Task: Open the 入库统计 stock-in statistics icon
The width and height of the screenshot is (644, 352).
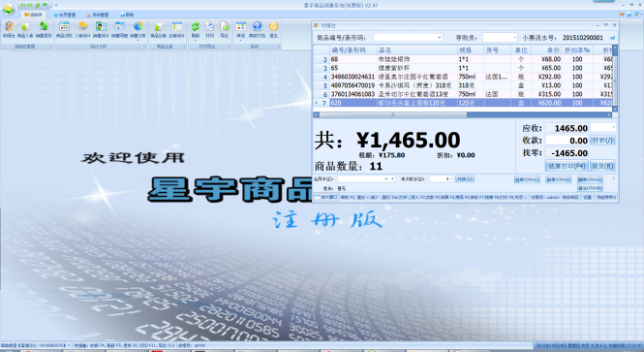Action: point(82,30)
